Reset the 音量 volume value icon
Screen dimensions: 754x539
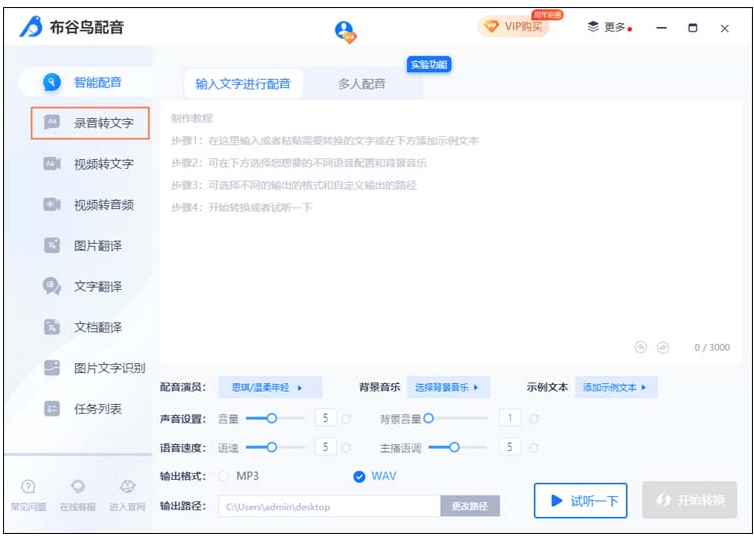(347, 419)
